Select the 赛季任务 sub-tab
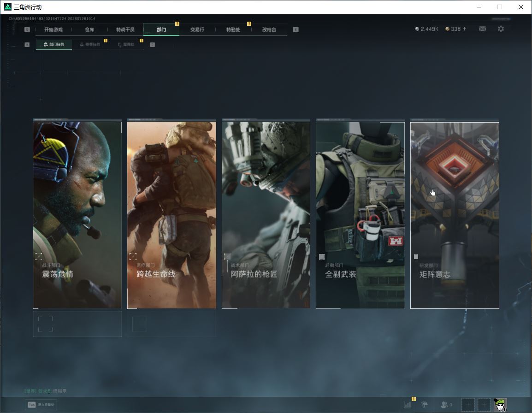 coord(90,44)
